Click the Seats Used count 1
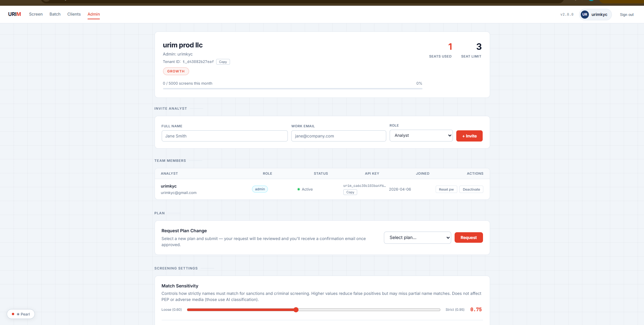The height and width of the screenshot is (325, 644). tap(450, 47)
